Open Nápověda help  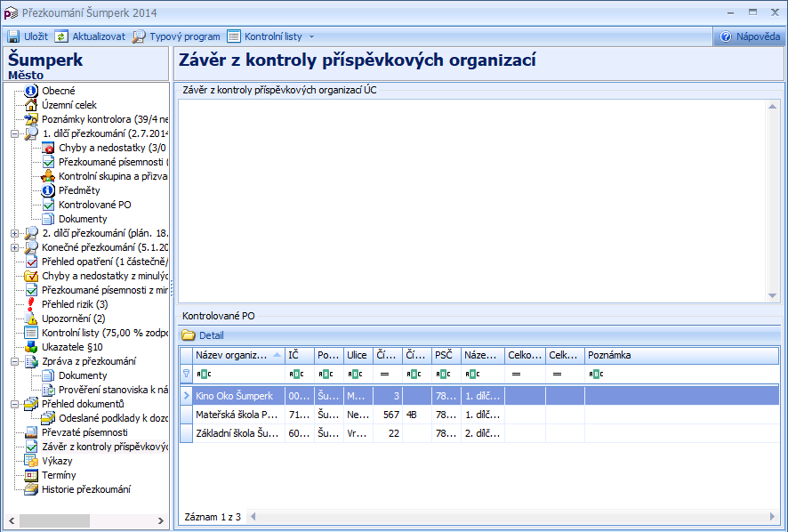750,36
